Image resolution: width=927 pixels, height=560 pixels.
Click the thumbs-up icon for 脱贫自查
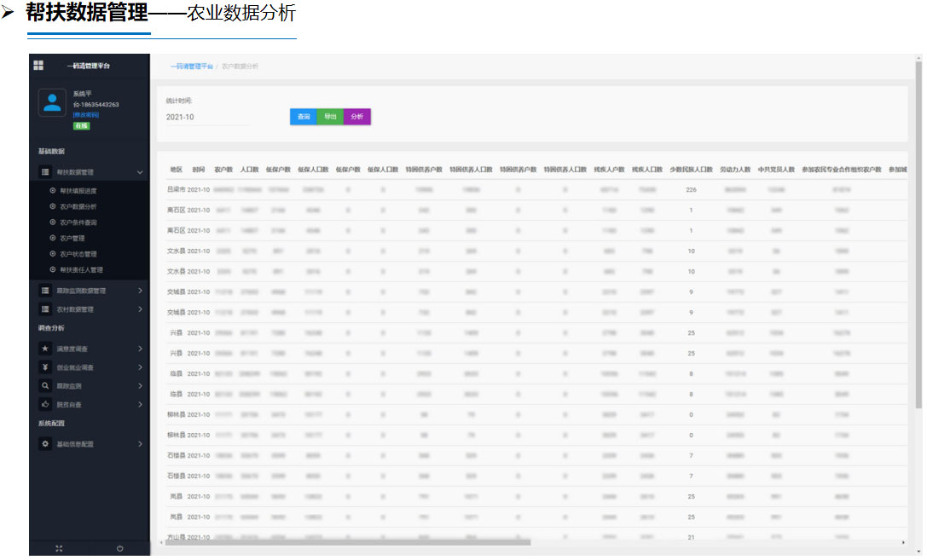point(45,405)
